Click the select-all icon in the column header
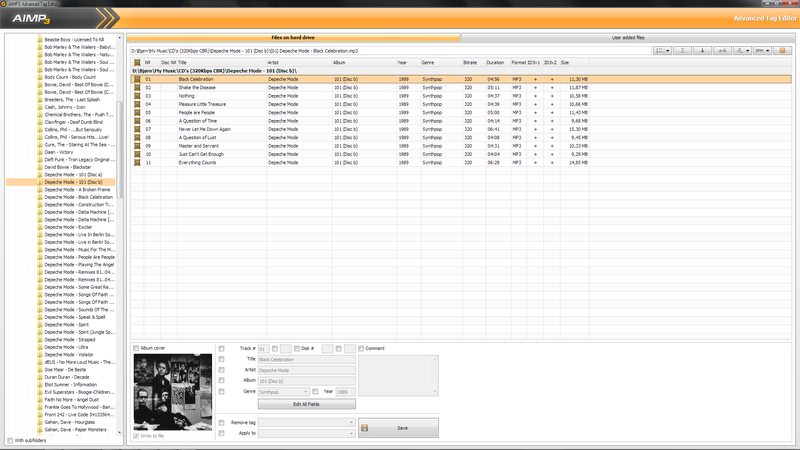Image resolution: width=800 pixels, height=450 pixels. [137, 62]
